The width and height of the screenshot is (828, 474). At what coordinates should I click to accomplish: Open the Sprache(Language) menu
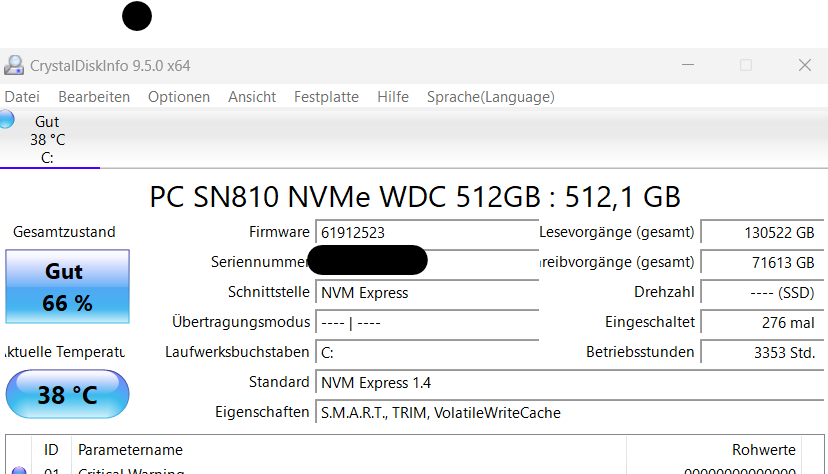[491, 97]
